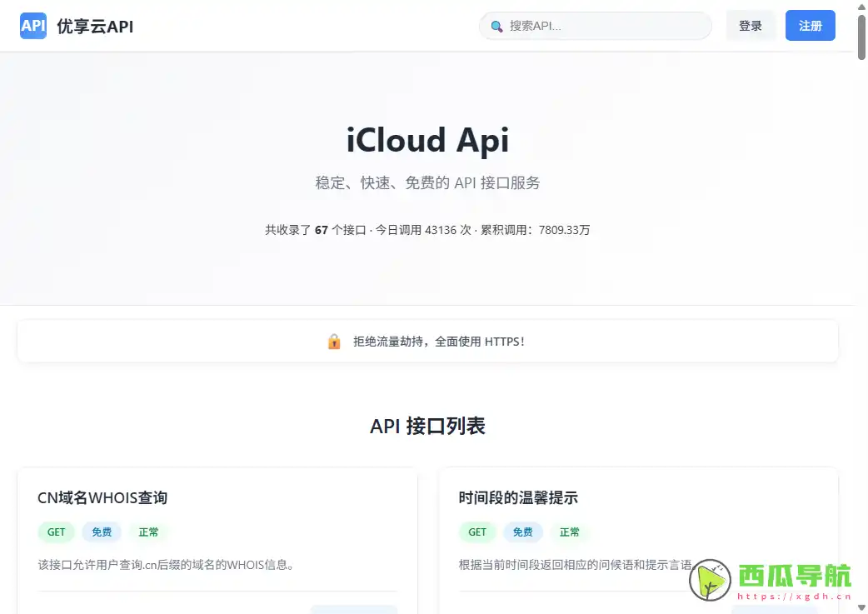Screen dimensions: 868x614
Task: Click the WHOIS card description text
Action: coord(166,565)
